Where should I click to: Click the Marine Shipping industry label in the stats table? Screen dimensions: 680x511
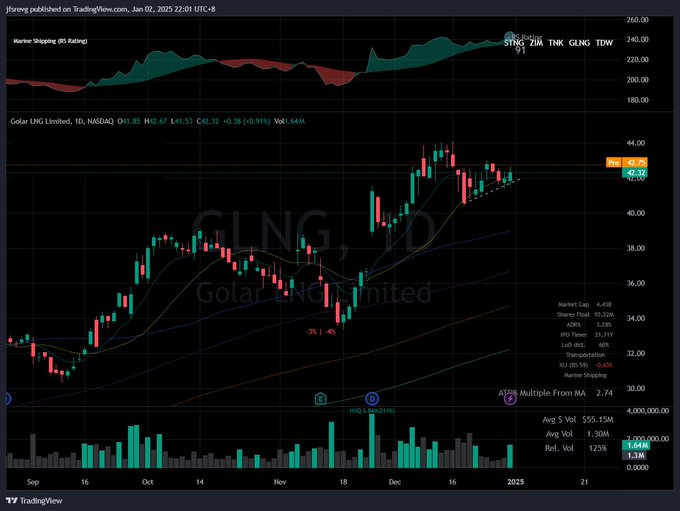click(x=585, y=375)
